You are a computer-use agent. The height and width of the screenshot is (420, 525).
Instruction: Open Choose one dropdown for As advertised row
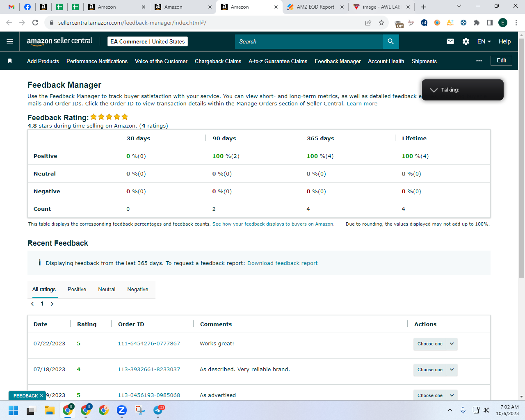point(435,395)
